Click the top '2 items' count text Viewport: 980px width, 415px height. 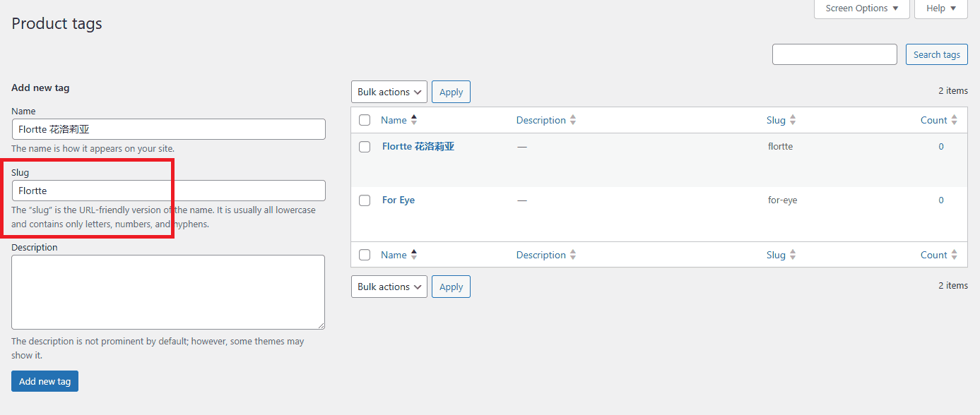(953, 90)
